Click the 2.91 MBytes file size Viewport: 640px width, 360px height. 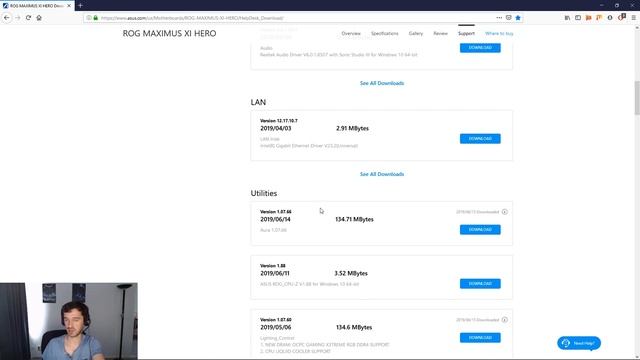(353, 128)
